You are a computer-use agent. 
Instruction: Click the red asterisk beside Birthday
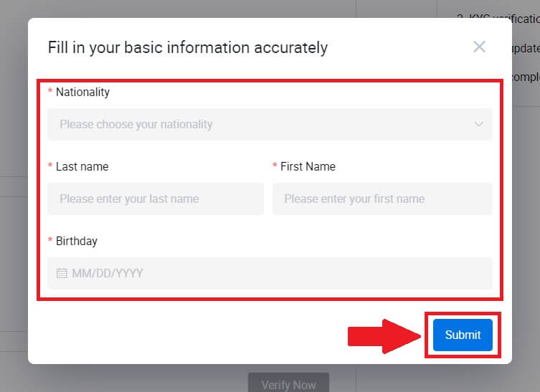(50, 242)
